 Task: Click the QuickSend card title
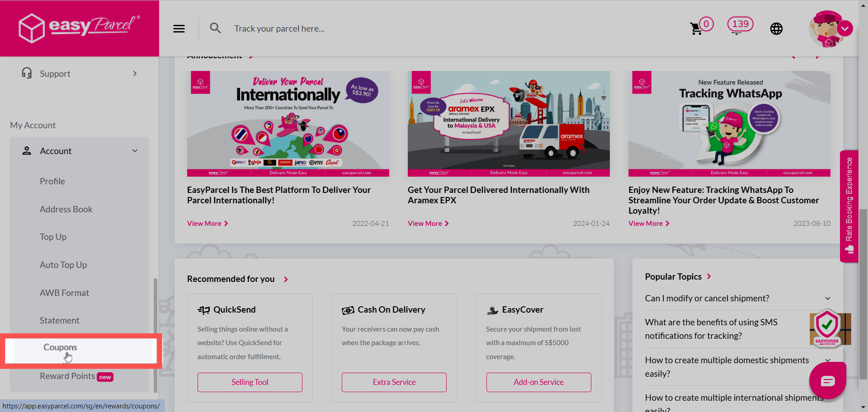234,310
